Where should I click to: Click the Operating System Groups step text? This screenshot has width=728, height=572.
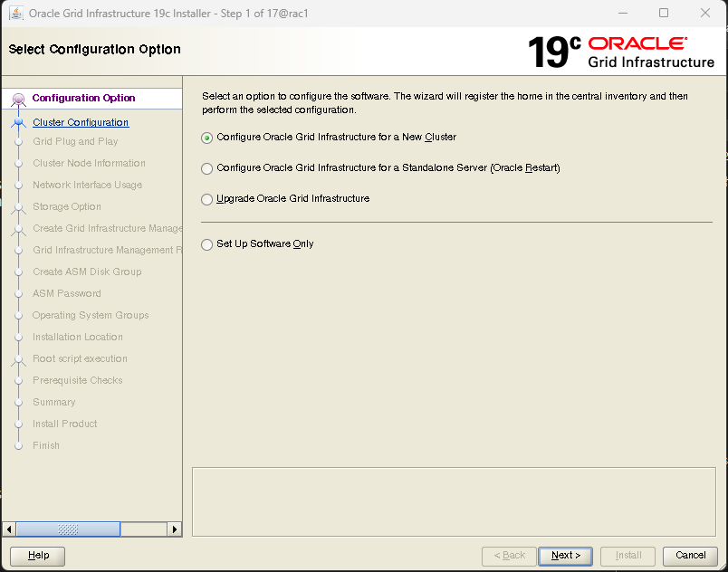tap(91, 316)
